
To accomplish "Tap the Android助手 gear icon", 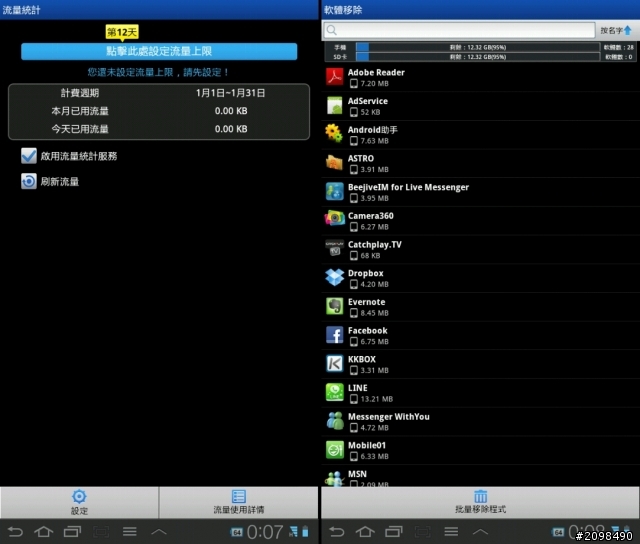I will pos(335,134).
